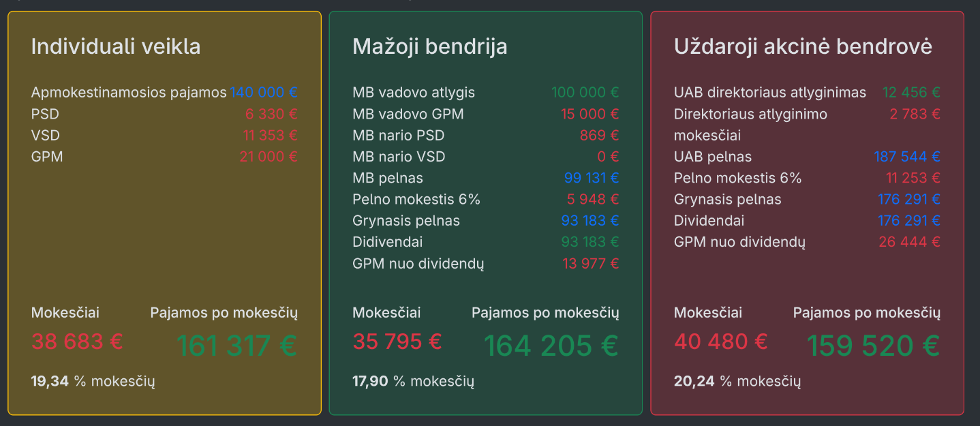The image size is (980, 426).
Task: Click the MB vadovo atlygis 100 000 € value
Action: [x=585, y=93]
